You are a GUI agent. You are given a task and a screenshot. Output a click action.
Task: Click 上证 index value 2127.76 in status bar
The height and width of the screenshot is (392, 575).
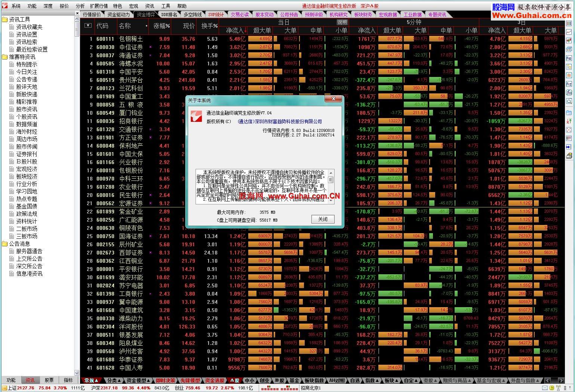[26, 388]
